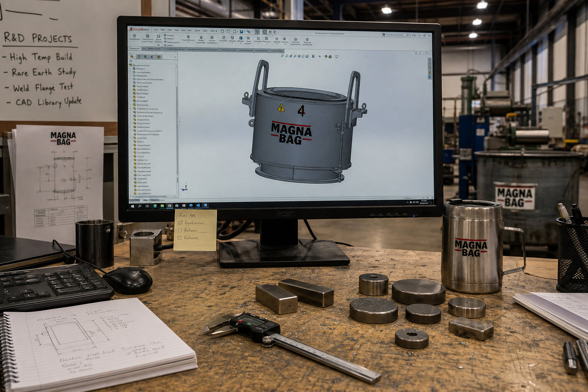588x392 pixels.
Task: Launch Microsoft Edge from the taskbar
Action: click(155, 206)
